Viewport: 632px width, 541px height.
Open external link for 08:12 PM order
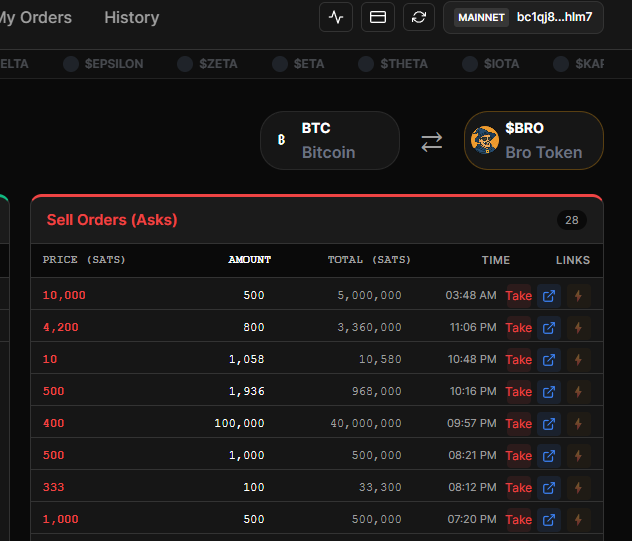(549, 488)
